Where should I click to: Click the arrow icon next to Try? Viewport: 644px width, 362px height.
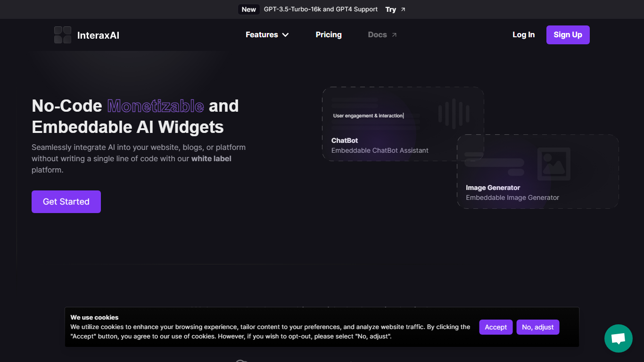point(403,9)
